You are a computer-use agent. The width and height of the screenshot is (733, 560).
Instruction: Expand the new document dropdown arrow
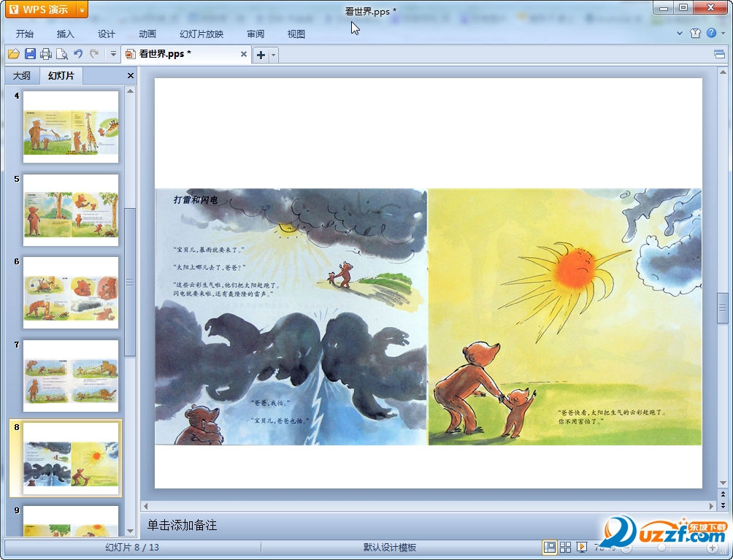pos(274,55)
